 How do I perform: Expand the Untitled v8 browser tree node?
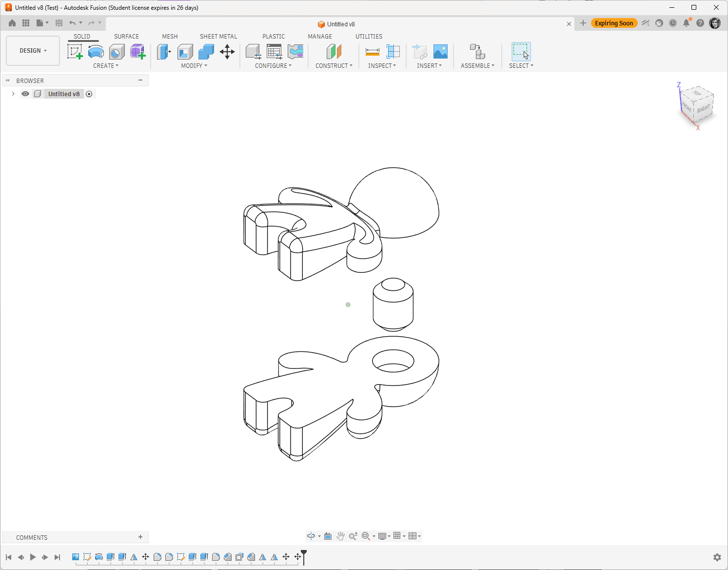[13, 94]
